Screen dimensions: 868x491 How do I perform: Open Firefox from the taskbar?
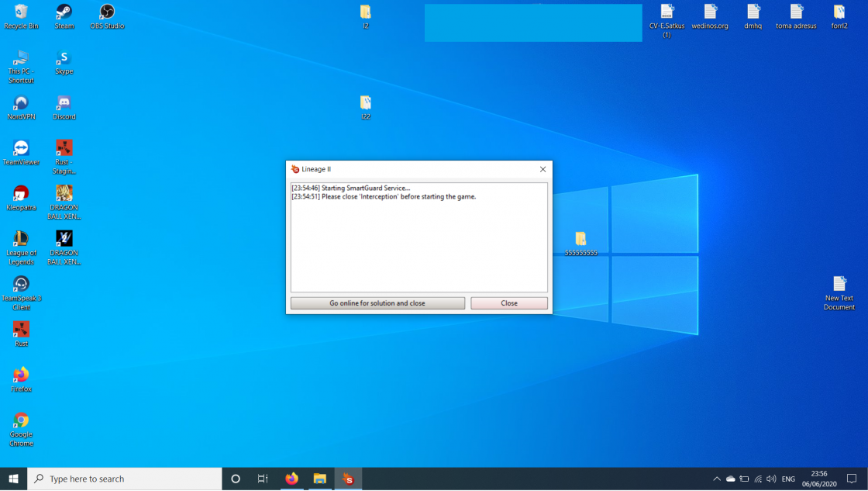(291, 479)
